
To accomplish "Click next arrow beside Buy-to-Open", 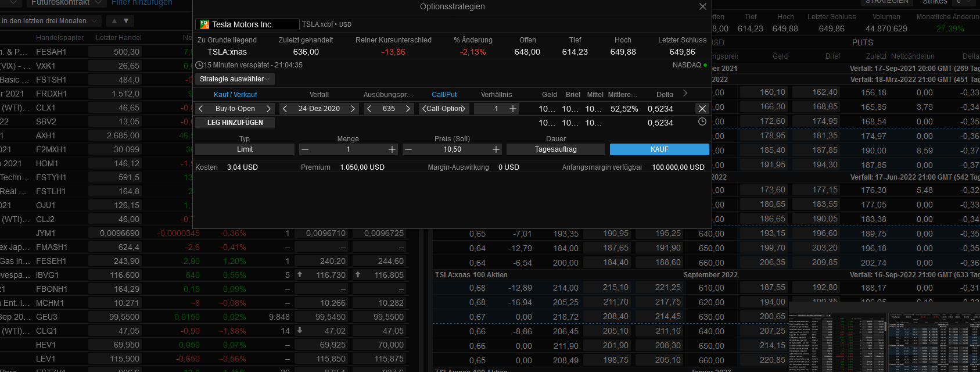I will pyautogui.click(x=268, y=109).
